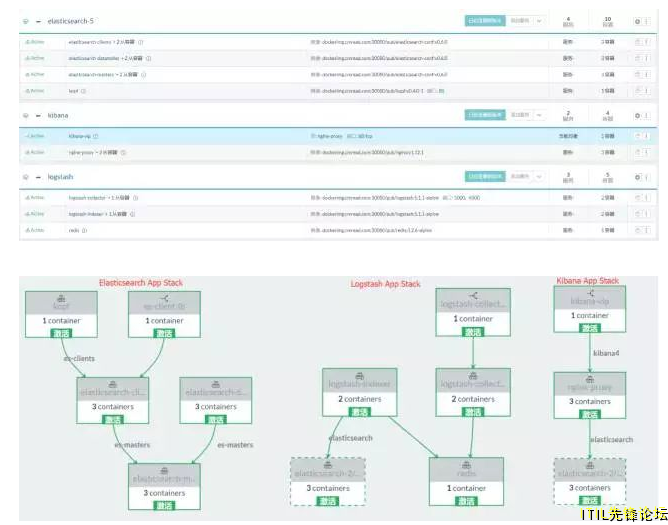Select the redis node in Logstash graph
The height and width of the screenshot is (525, 668).
tap(466, 482)
